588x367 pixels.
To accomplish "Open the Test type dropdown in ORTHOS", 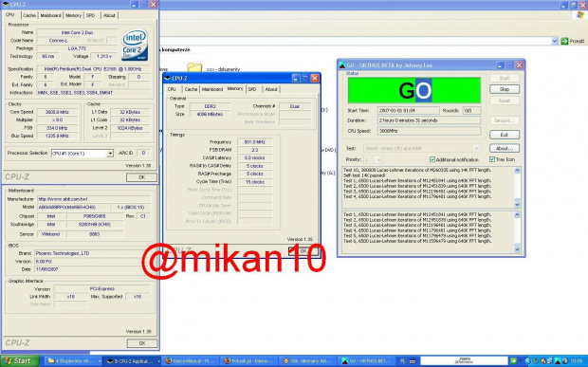I will tap(476, 148).
